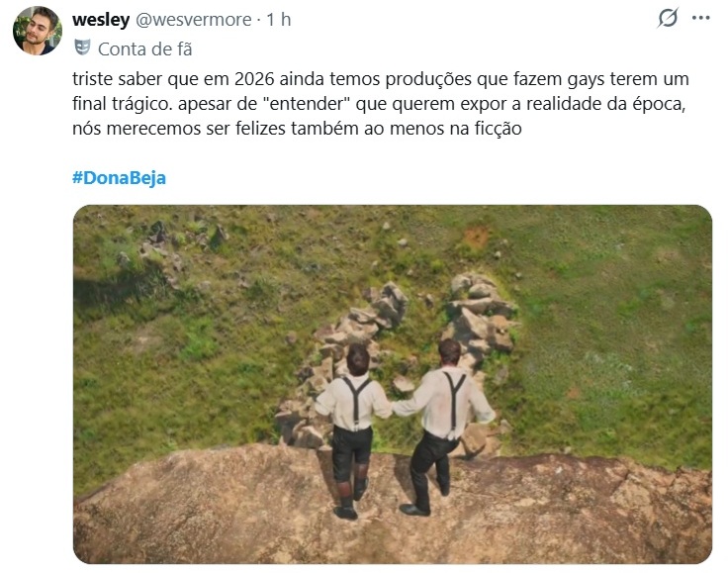728x573 pixels.
Task: Open the @wesvermore handle link
Action: (194, 20)
